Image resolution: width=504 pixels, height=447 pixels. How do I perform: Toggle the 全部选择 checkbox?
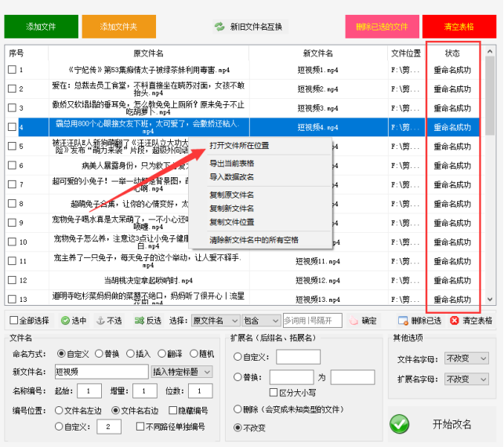(x=13, y=320)
